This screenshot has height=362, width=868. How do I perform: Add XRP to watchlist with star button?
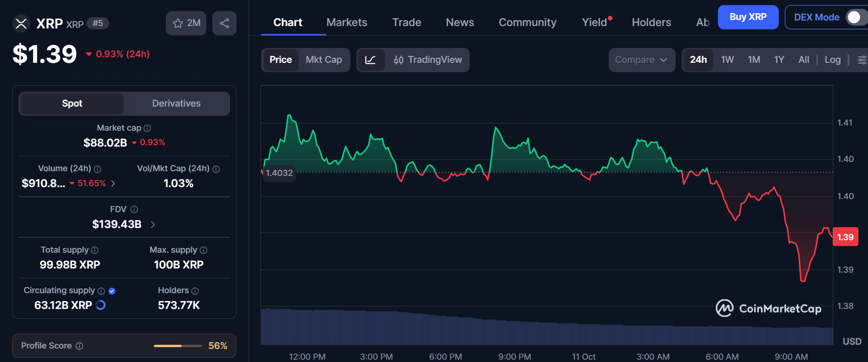tap(186, 23)
